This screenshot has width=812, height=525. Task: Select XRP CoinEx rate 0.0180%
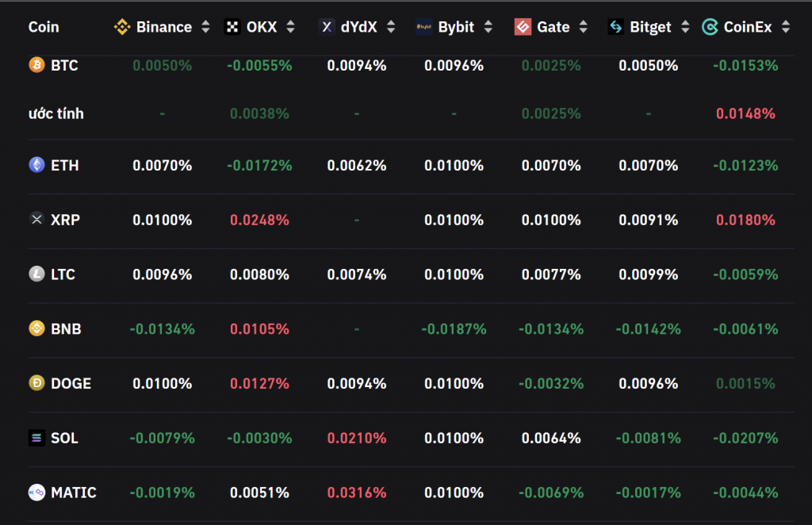click(745, 220)
